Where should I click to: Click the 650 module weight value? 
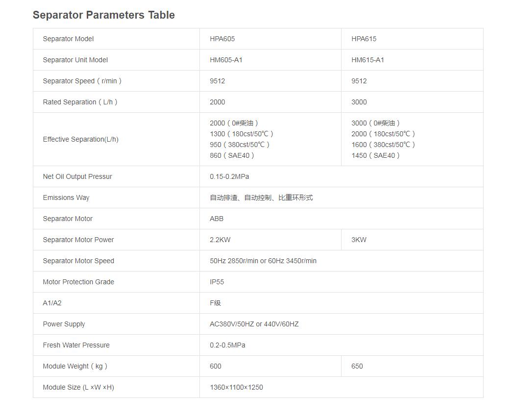coord(357,366)
